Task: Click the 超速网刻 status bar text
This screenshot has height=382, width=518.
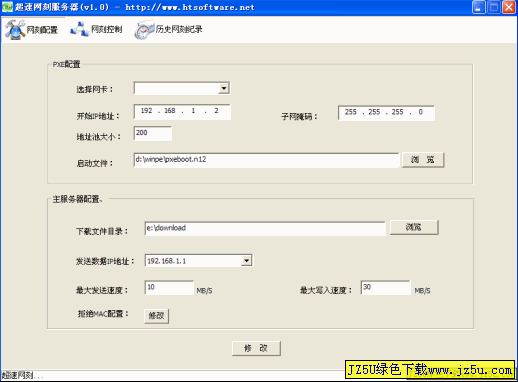Action: coord(23,376)
